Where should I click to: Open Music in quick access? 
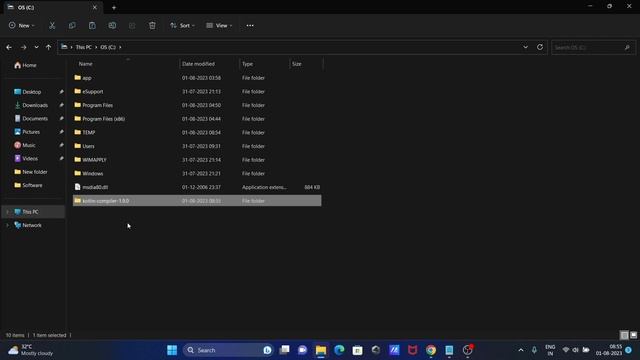pyautogui.click(x=29, y=145)
